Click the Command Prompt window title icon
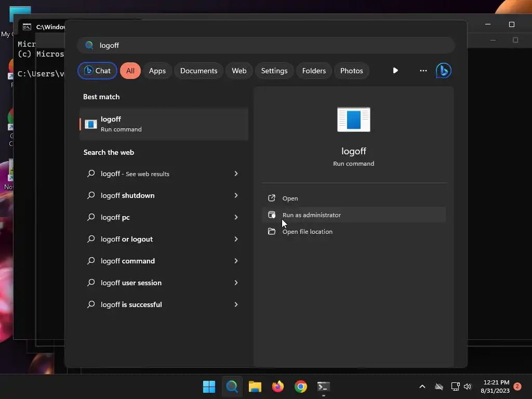The height and width of the screenshot is (399, 532). 27,27
